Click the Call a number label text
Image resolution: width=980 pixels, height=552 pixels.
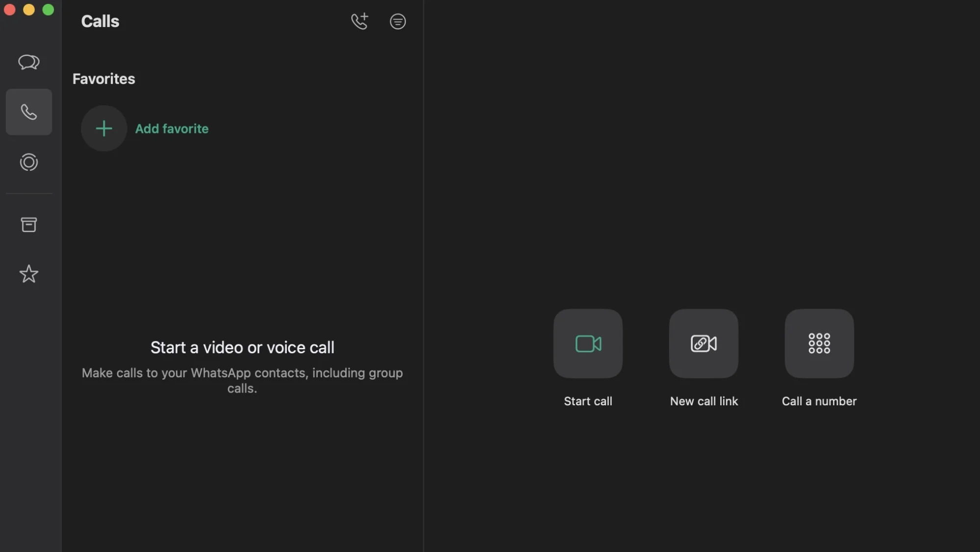819,401
